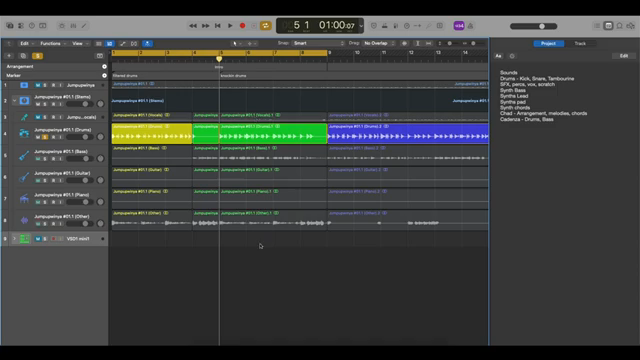Click the Fast Forward transport button
The width and height of the screenshot is (640, 360).
pos(205,26)
